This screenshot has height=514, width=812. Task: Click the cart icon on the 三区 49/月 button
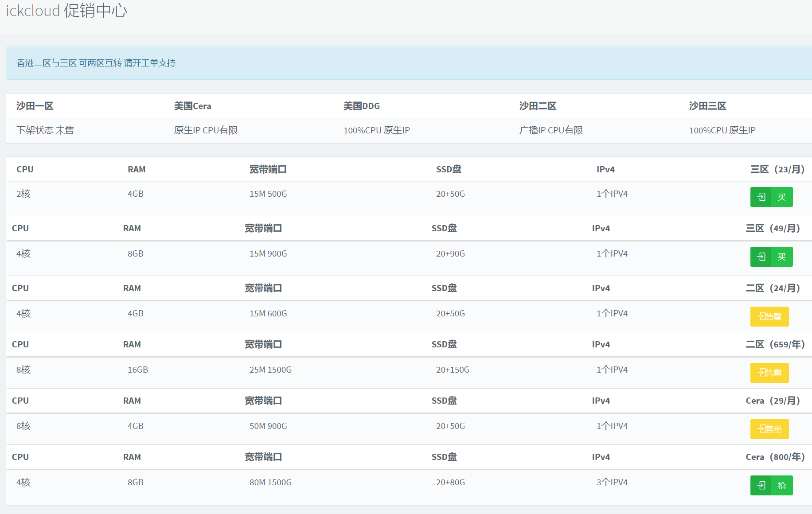tap(761, 257)
